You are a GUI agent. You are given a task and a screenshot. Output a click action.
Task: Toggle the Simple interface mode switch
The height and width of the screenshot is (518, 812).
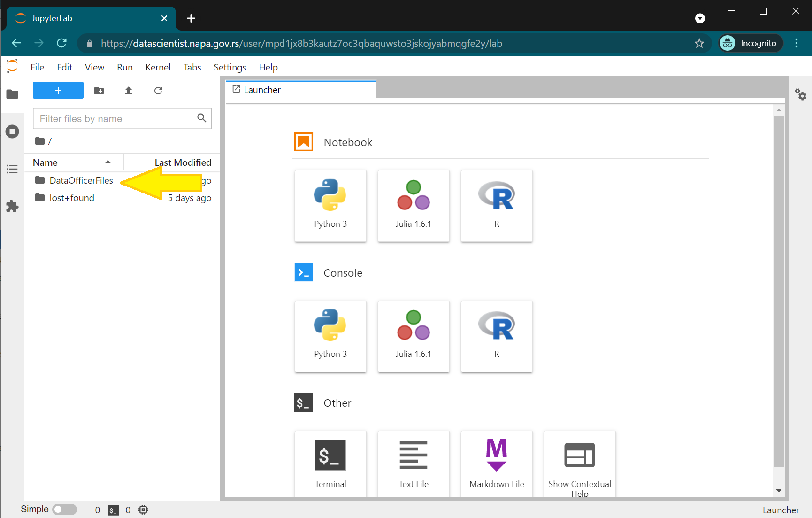click(x=65, y=510)
